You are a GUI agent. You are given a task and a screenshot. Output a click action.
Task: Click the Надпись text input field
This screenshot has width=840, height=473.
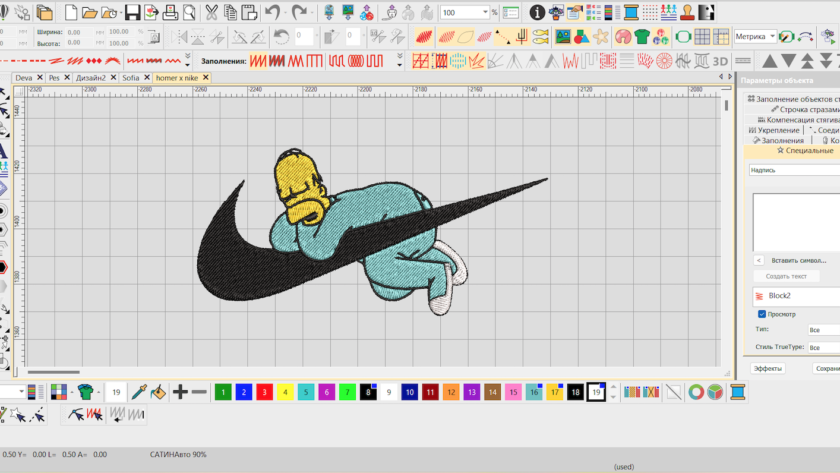pyautogui.click(x=794, y=170)
